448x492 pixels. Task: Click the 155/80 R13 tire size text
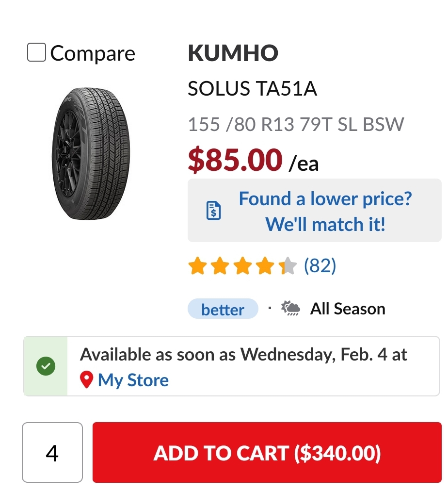[295, 125]
